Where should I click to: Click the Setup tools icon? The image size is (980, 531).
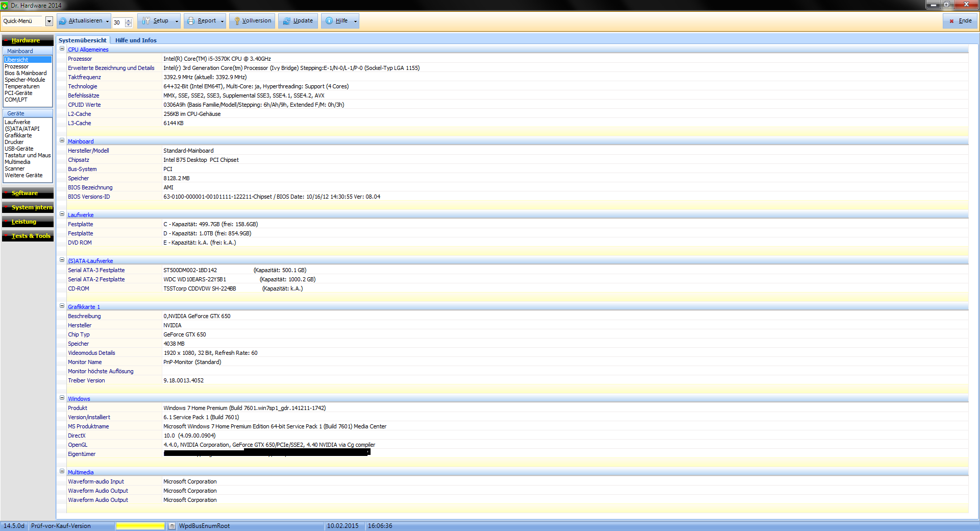[x=146, y=21]
